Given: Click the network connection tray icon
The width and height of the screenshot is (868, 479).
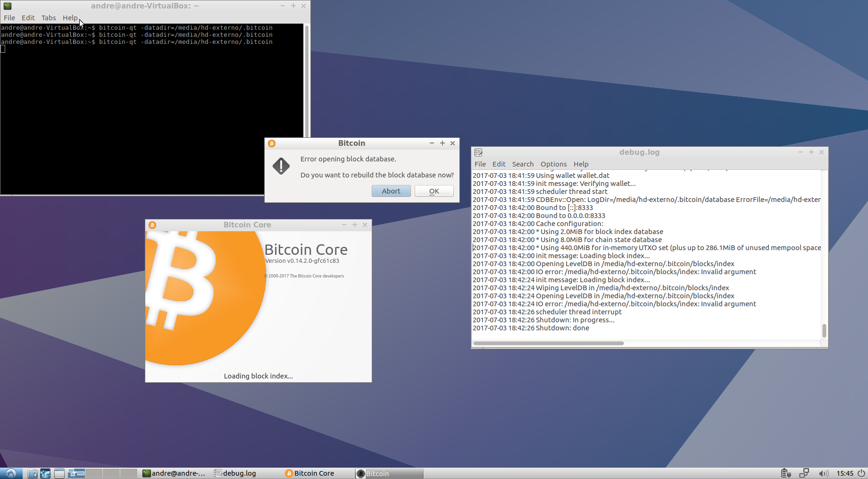Looking at the screenshot, I should click(804, 473).
